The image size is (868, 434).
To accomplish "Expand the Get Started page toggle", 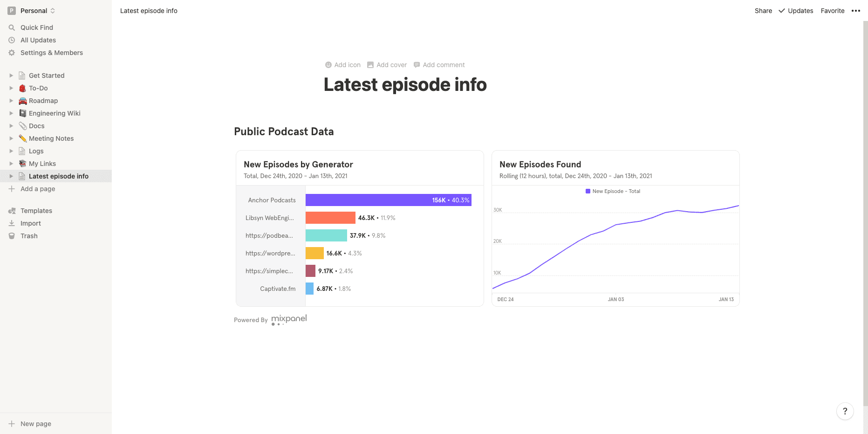I will pyautogui.click(x=11, y=76).
